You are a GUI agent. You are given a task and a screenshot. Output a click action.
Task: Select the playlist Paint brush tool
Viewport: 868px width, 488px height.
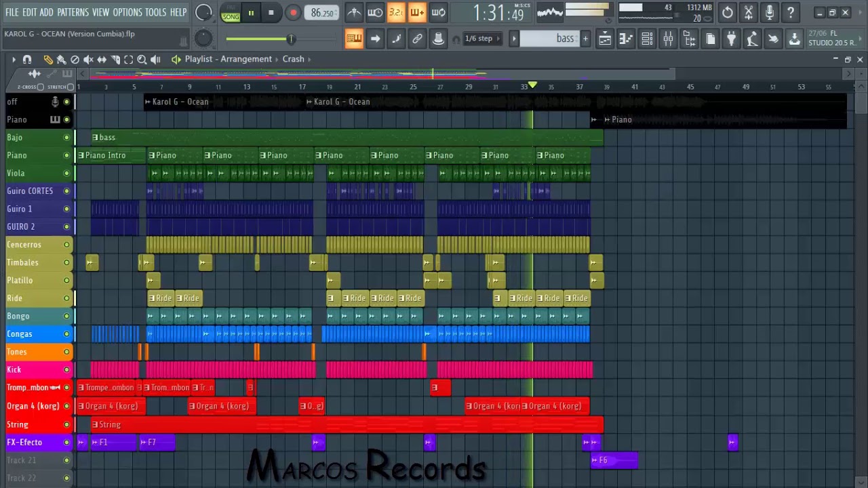pos(61,60)
